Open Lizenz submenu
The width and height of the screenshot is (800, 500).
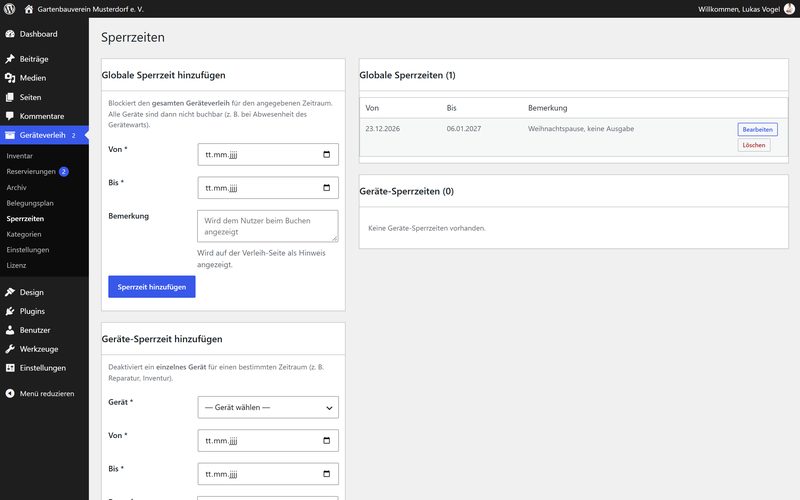click(x=16, y=265)
